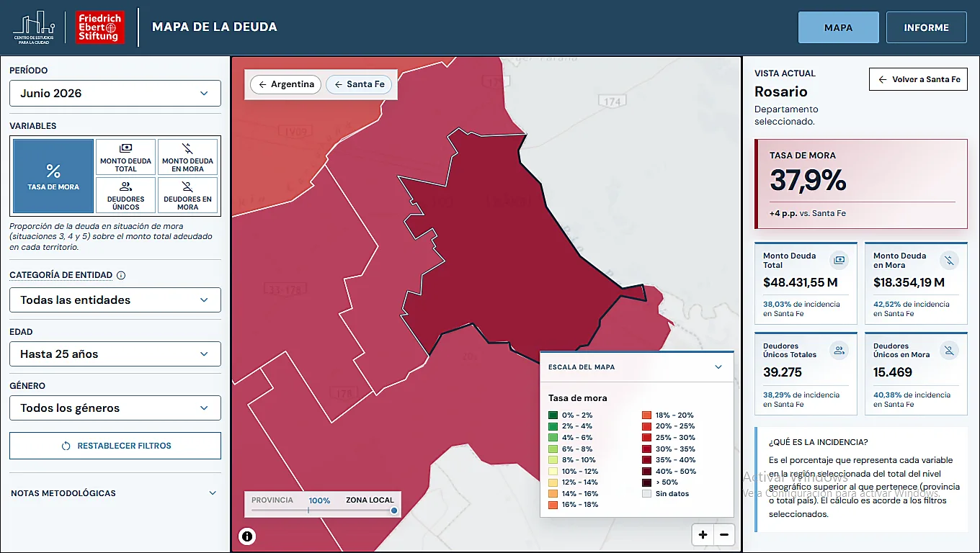The height and width of the screenshot is (553, 980).
Task: Click the Provincia–Zona Local opacity slider
Action: (x=323, y=511)
